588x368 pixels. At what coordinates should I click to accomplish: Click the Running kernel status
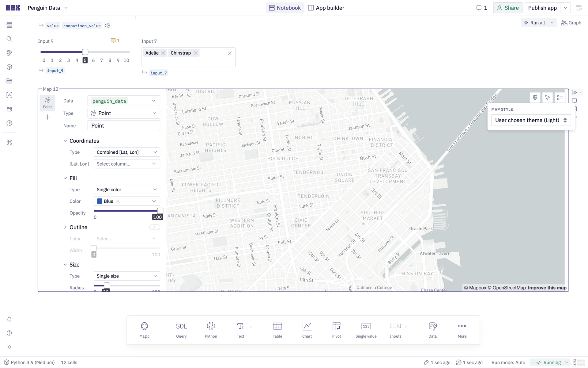pyautogui.click(x=546, y=362)
